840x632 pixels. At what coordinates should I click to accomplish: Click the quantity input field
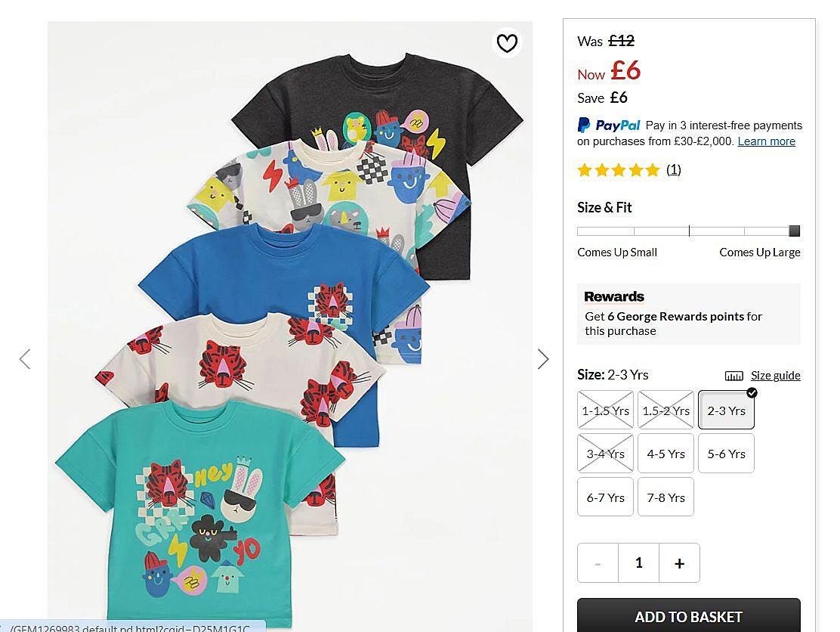(638, 562)
